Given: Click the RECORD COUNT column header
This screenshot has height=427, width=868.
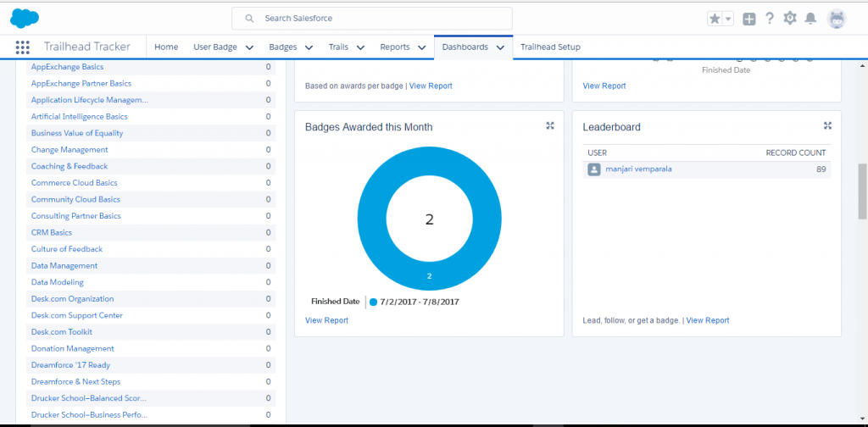Looking at the screenshot, I should click(x=795, y=153).
